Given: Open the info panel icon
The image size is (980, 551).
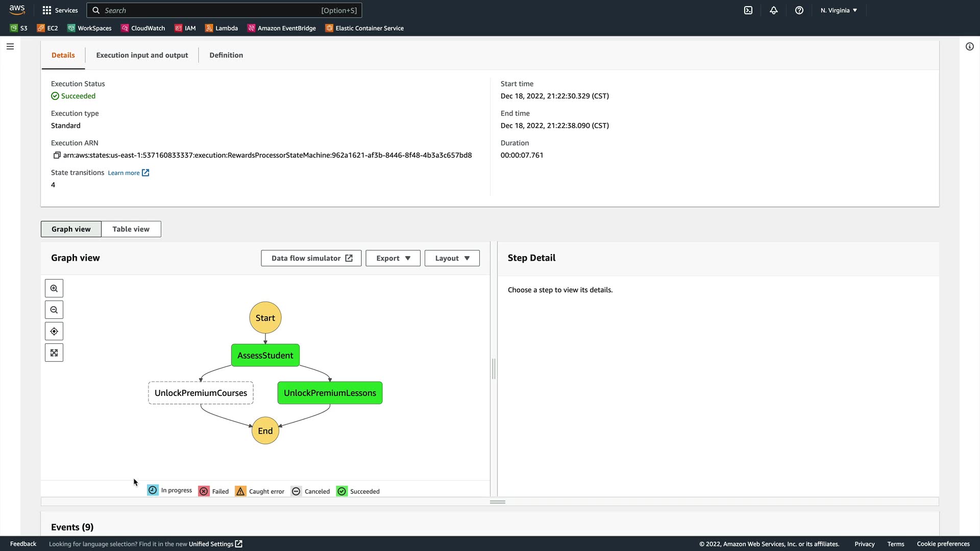Looking at the screenshot, I should tap(970, 46).
